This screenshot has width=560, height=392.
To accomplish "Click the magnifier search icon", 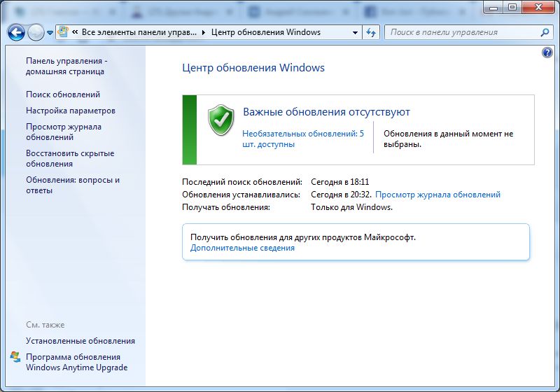I will pyautogui.click(x=545, y=32).
